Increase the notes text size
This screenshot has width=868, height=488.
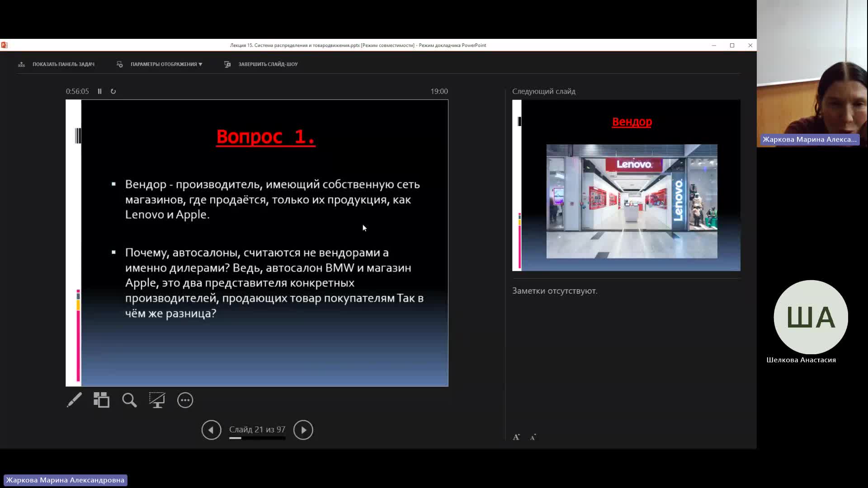pyautogui.click(x=516, y=437)
